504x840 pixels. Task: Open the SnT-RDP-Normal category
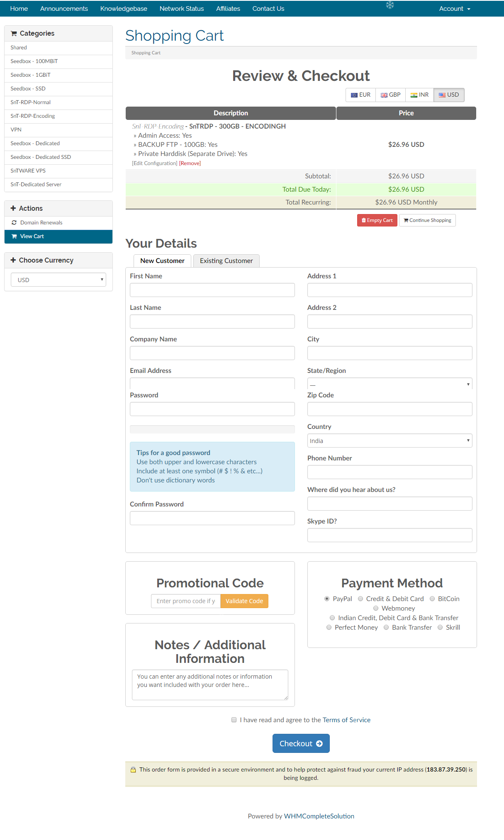58,102
